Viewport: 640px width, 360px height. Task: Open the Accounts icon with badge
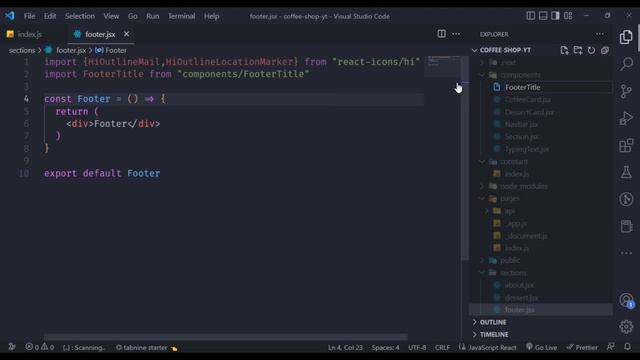pyautogui.click(x=626, y=300)
